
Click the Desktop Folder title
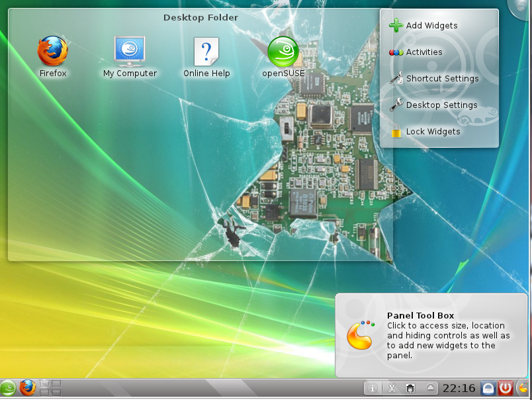201,18
